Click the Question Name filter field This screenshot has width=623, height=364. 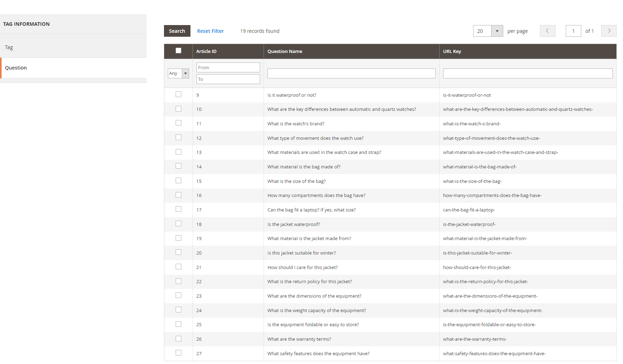point(351,73)
